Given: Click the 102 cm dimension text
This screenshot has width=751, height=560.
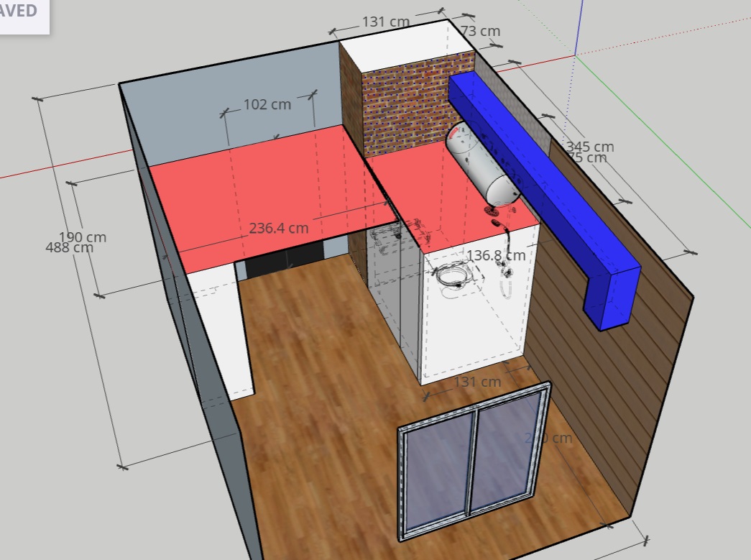Looking at the screenshot, I should (267, 104).
